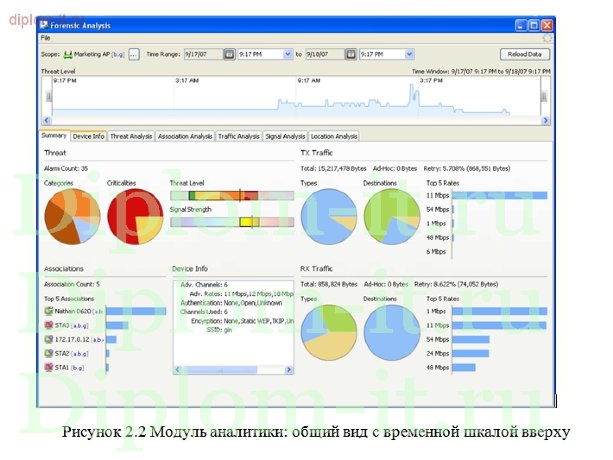Viewport: 613px width, 460px height.
Task: Click the Alarm Count: 35 text
Action: pos(66,168)
